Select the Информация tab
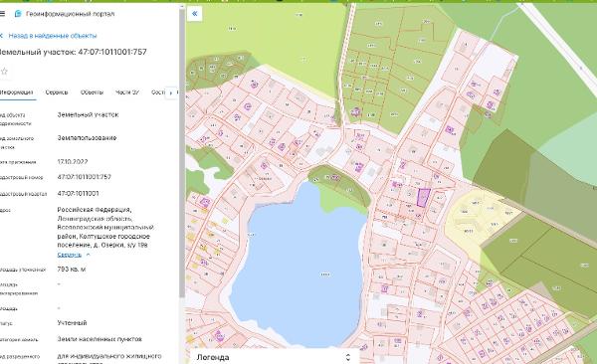This screenshot has width=597, height=364. click(16, 92)
